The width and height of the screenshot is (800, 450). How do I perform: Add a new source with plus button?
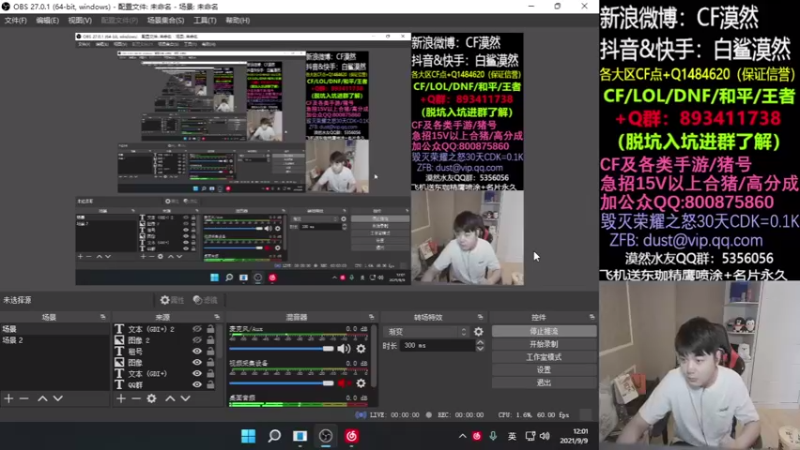coord(121,398)
